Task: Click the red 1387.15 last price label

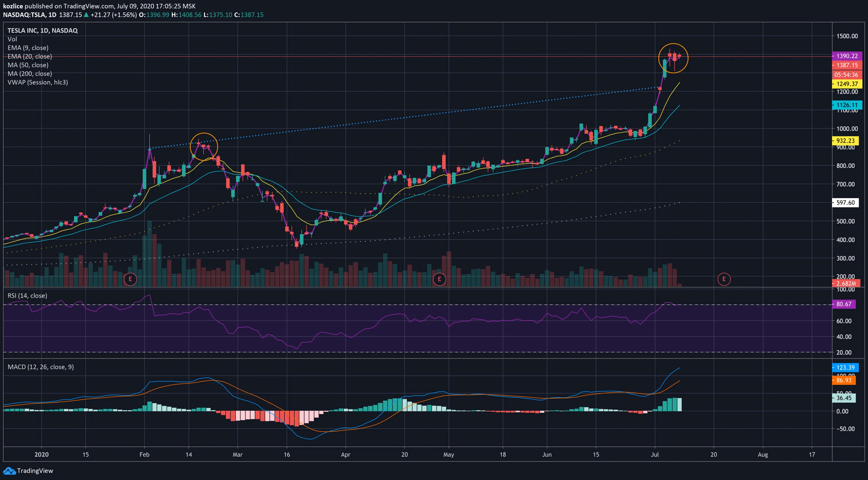Action: [847, 65]
